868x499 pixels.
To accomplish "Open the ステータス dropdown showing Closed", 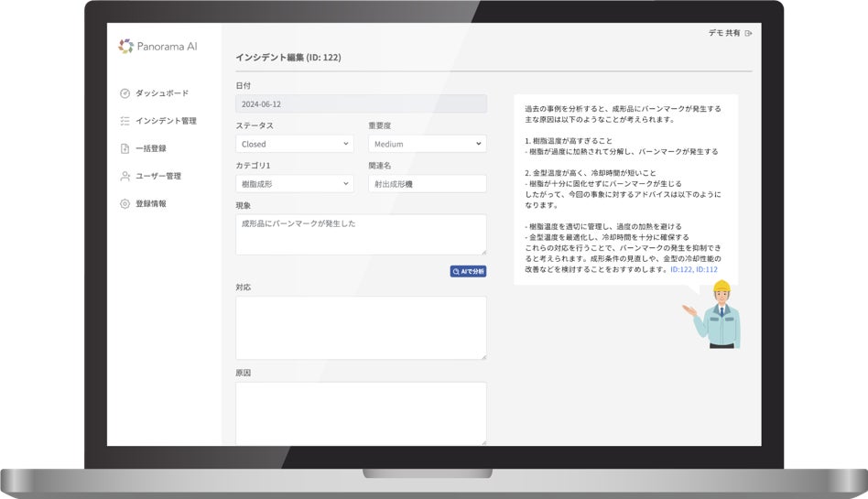I will coord(295,144).
